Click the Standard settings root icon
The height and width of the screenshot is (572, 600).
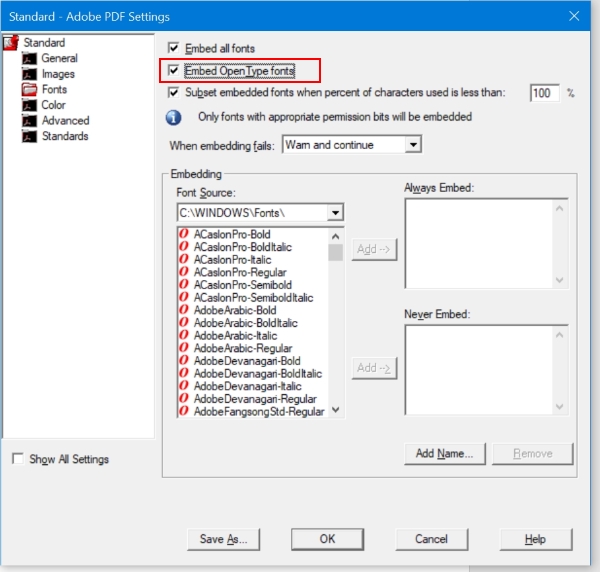pos(11,43)
